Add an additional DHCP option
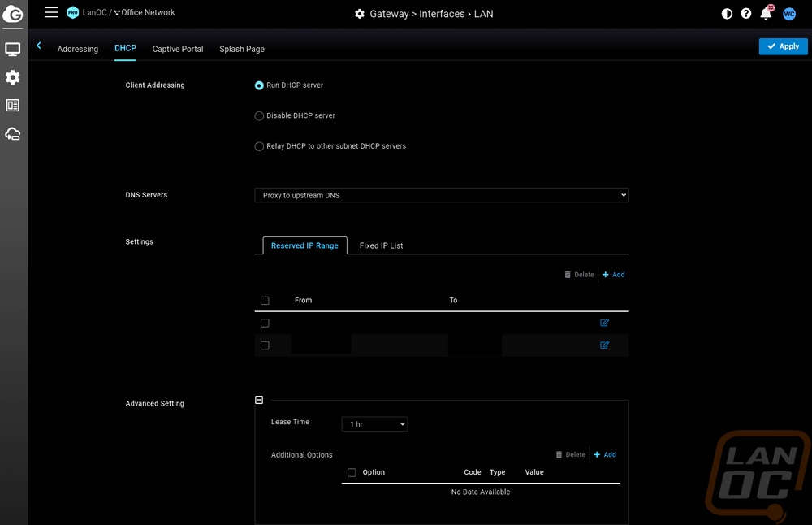 click(x=605, y=454)
